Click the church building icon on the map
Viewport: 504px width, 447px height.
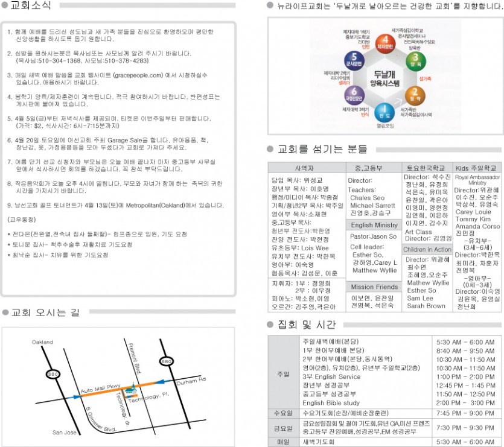pyautogui.click(x=130, y=389)
